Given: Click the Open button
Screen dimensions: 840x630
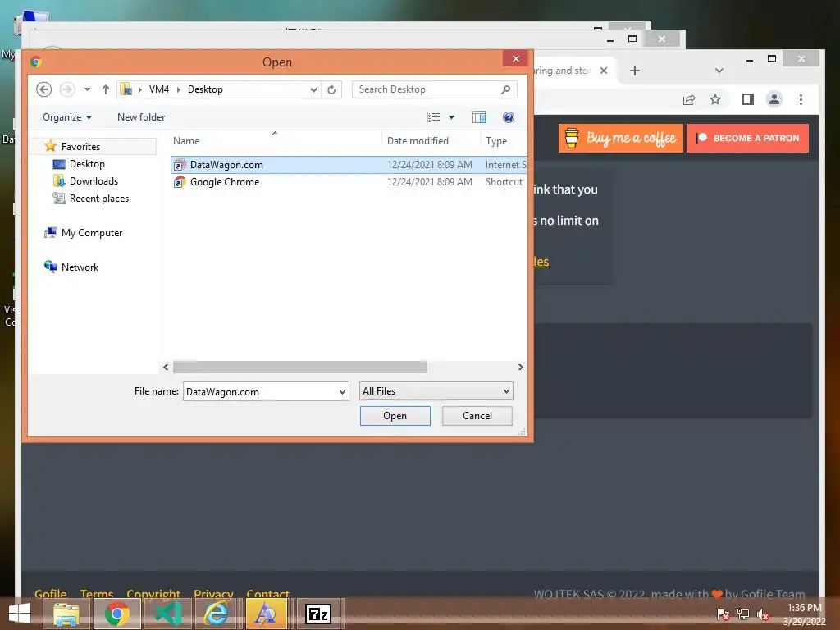Looking at the screenshot, I should pyautogui.click(x=395, y=416).
